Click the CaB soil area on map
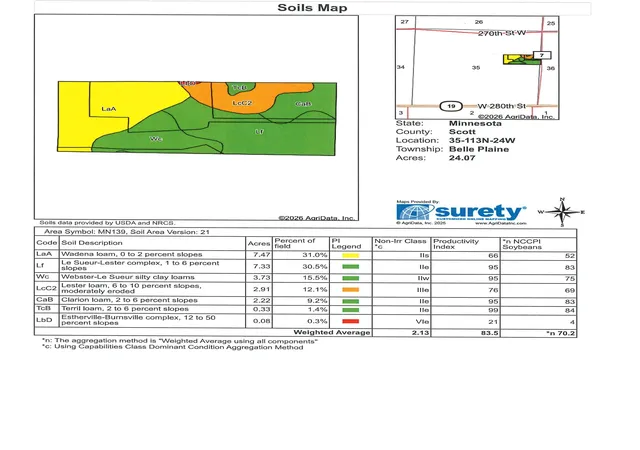 pos(303,104)
